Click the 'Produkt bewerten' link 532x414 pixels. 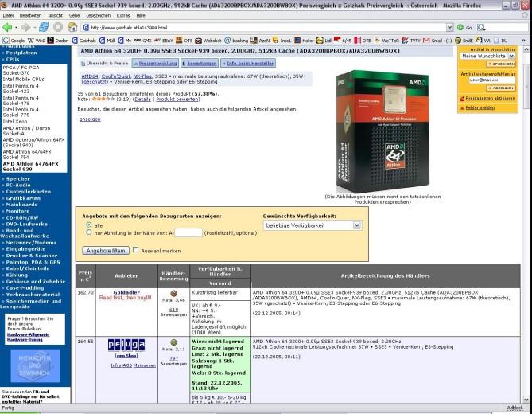pos(177,100)
